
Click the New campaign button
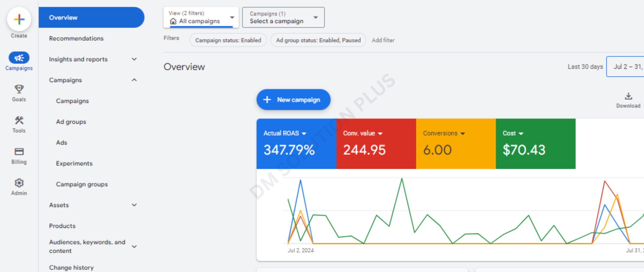(293, 100)
